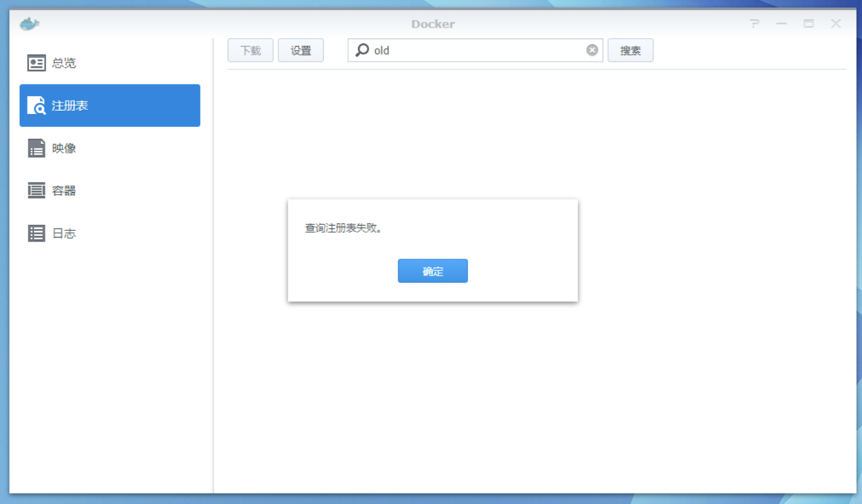Click inside the search input containing 'old'

click(461, 50)
